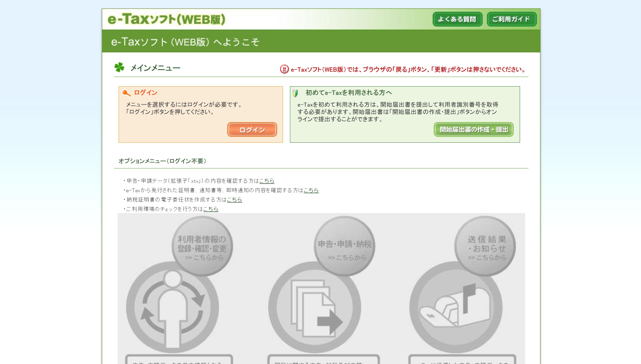641x364 pixels.
Task: Click the メインメニュー heading
Action: (155, 68)
